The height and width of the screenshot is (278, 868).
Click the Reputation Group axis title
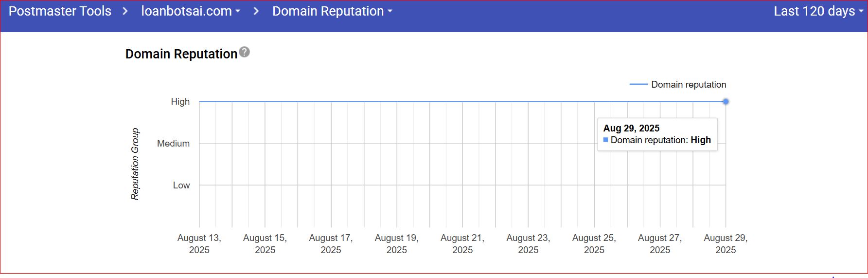(x=135, y=164)
